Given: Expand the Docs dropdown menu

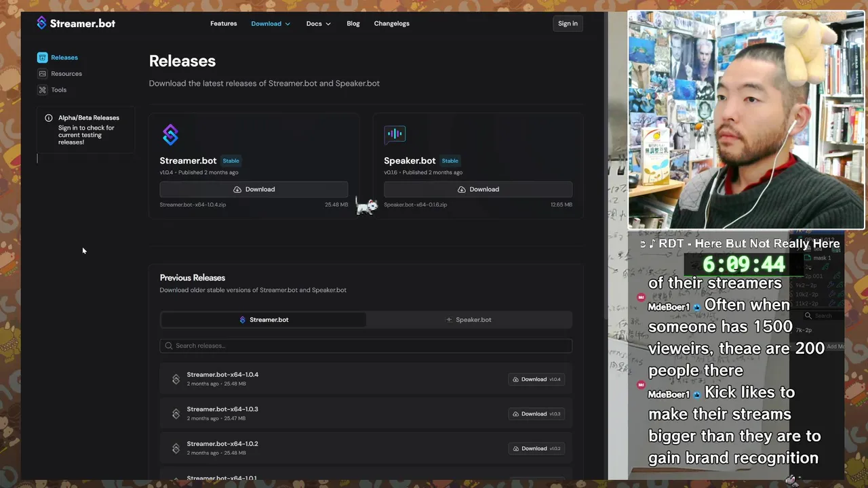Looking at the screenshot, I should [318, 24].
